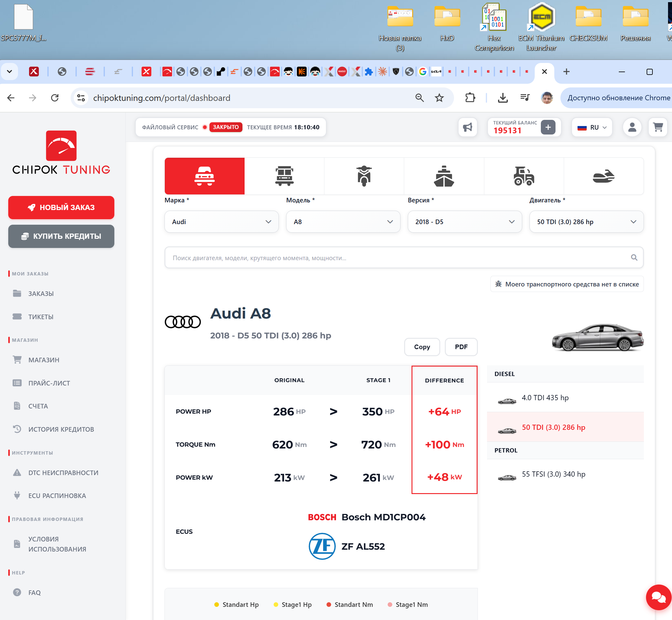
Task: Select the tractor vehicle category tab
Action: coord(524,176)
